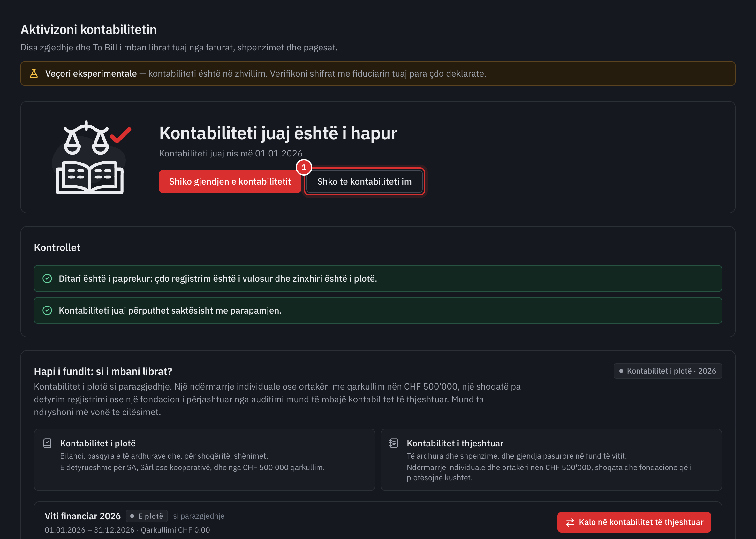Screen dimensions: 756x539
Task: Click the "Aktivizoni kontabilitetin" heading
Action: (x=89, y=30)
